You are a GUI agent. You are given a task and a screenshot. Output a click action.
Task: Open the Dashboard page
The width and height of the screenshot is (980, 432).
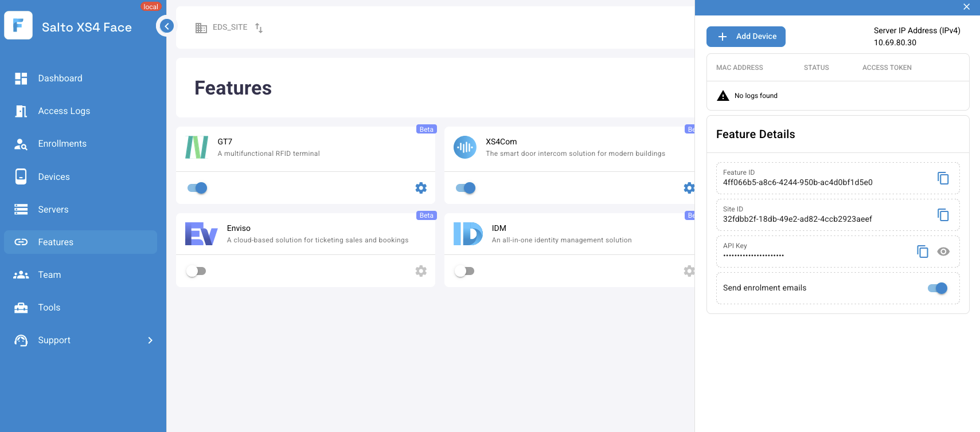click(x=80, y=78)
